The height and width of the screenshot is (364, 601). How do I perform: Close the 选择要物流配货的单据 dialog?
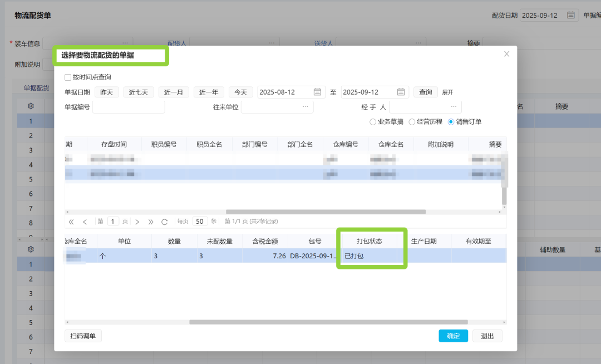coord(507,54)
